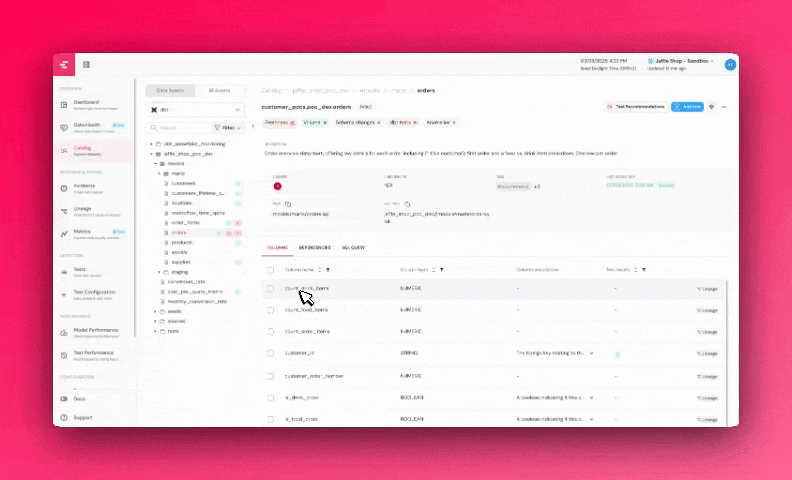Filter the Column name header
The image size is (792, 480).
point(328,270)
